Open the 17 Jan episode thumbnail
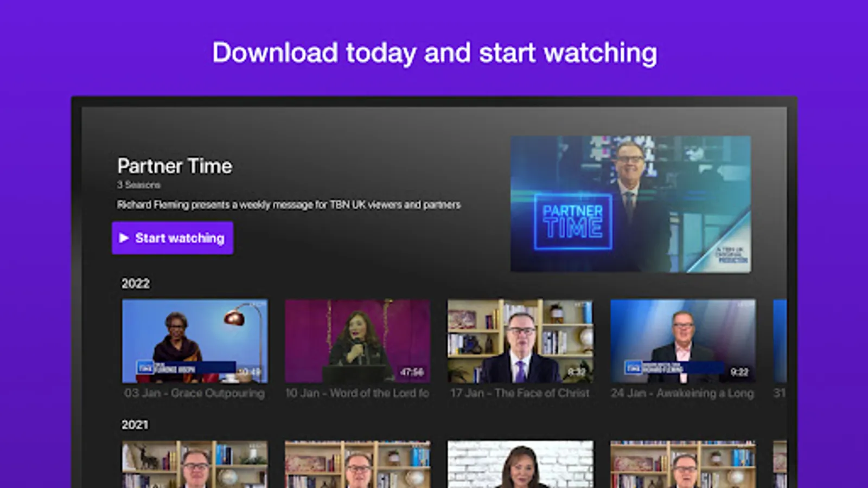This screenshot has height=488, width=868. click(x=520, y=341)
